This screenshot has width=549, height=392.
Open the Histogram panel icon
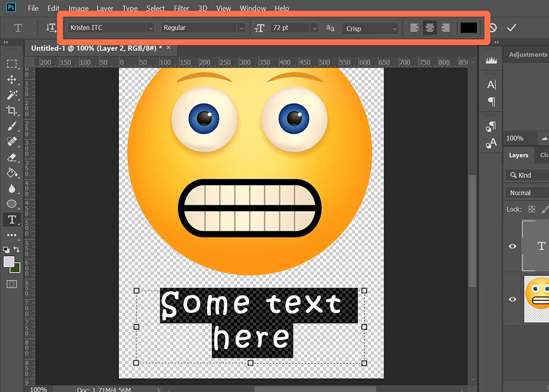click(x=491, y=60)
